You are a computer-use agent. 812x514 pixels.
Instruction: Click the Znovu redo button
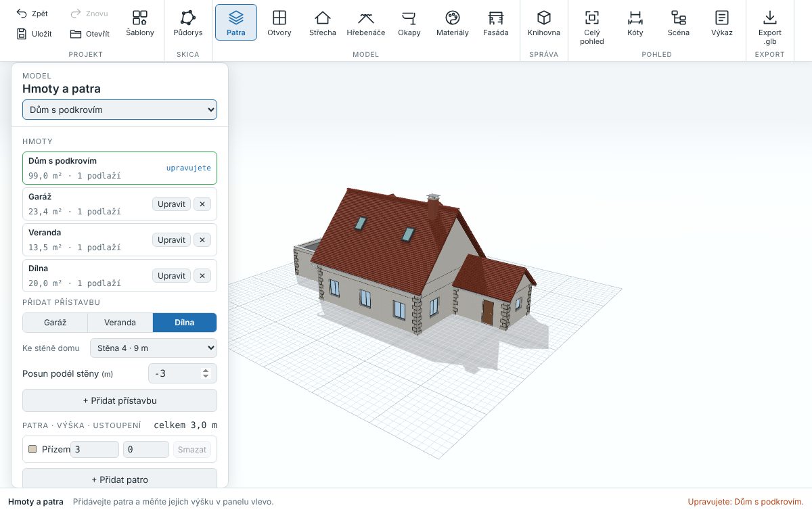[89, 14]
